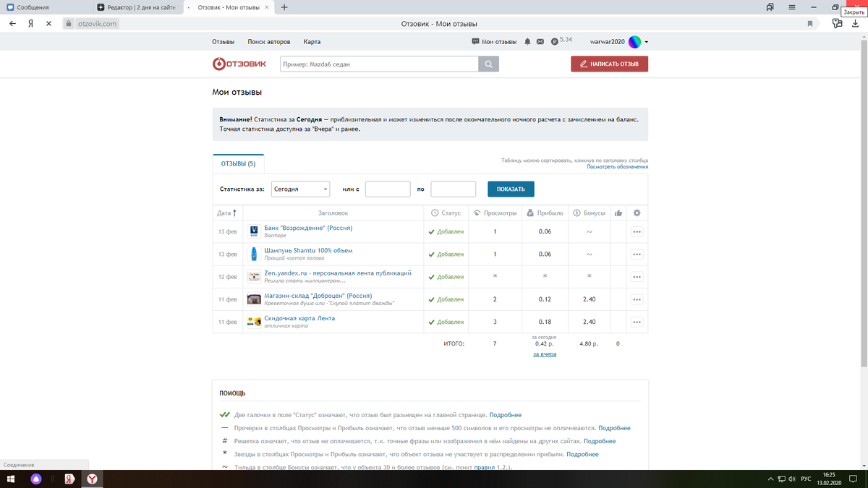This screenshot has height=488, width=868.
Task: Open the account dropdown arrow next to avatar
Action: click(x=647, y=42)
